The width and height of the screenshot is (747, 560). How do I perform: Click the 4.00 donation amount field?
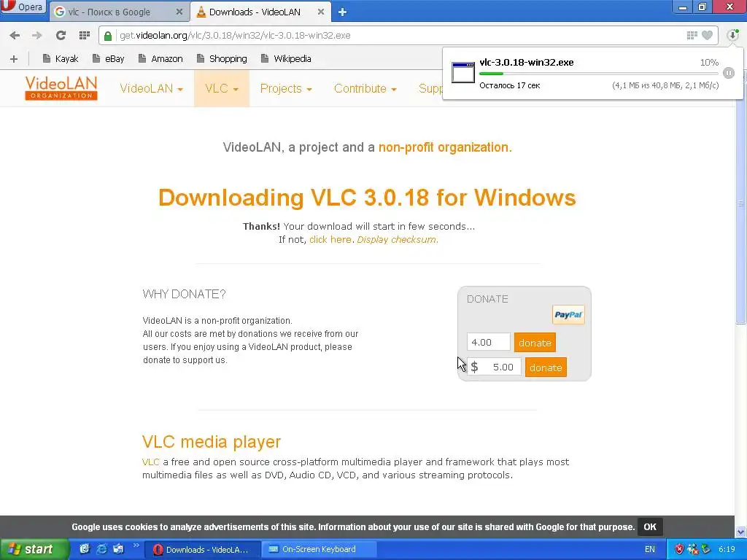(488, 342)
